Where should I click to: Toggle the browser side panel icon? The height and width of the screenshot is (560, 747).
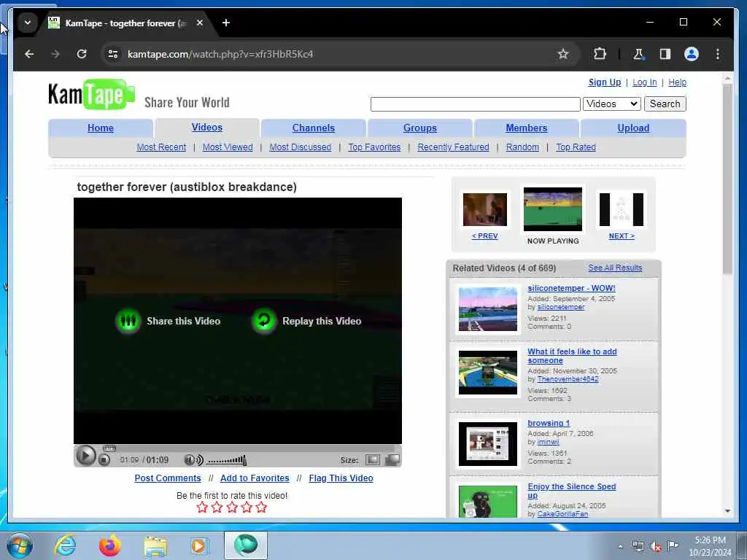[x=665, y=54]
